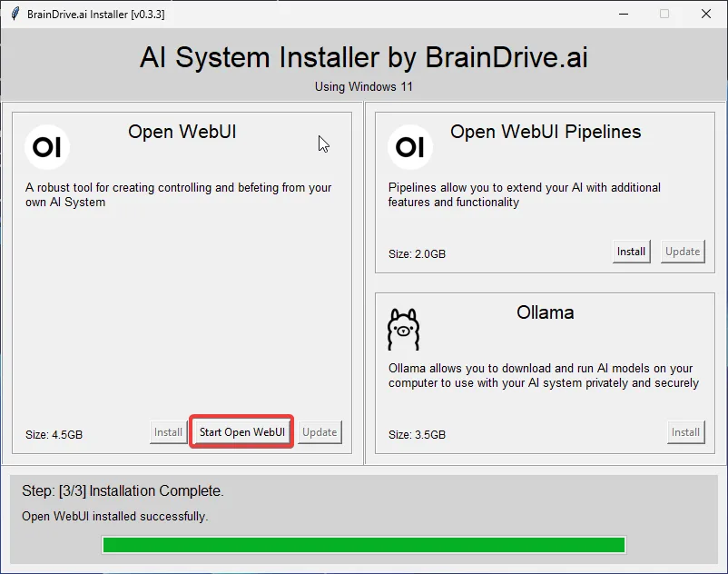Click the 'Ollama' card heading
728x574 pixels.
point(545,312)
